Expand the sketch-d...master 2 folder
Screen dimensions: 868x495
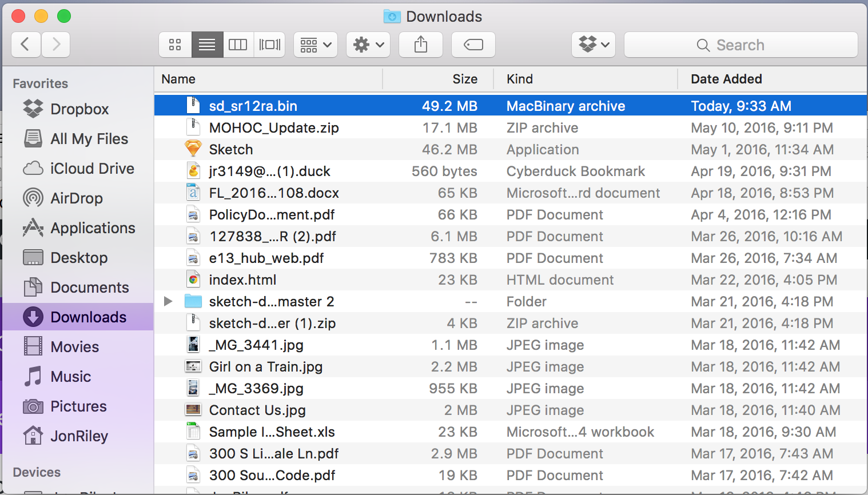168,301
